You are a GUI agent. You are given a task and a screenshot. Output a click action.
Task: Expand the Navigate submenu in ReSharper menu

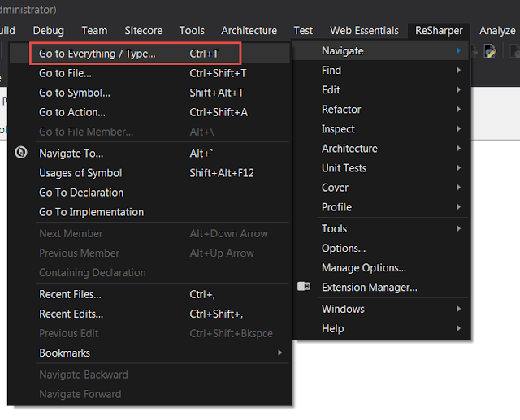click(x=381, y=50)
